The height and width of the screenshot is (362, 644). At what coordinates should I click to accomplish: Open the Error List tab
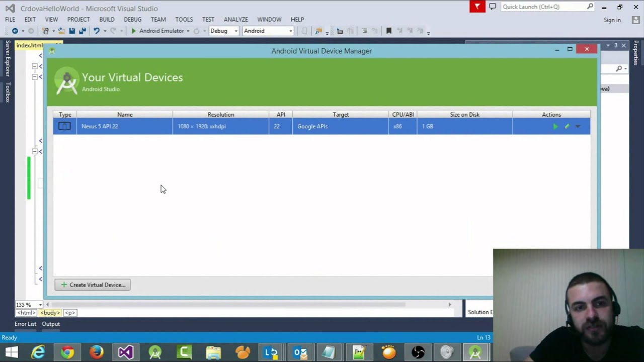25,324
